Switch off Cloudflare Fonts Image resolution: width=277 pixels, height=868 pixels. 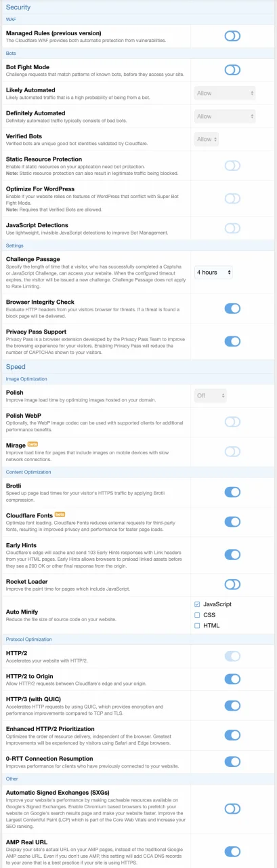(x=232, y=521)
